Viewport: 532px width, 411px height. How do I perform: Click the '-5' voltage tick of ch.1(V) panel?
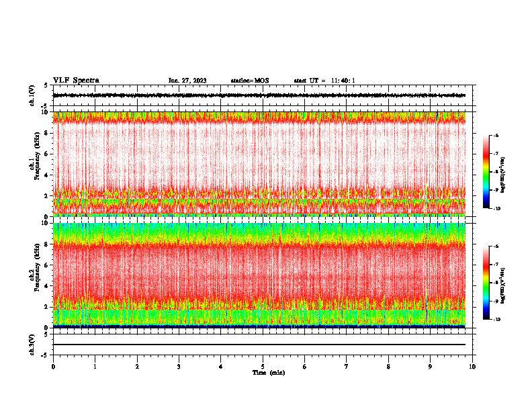(45, 106)
